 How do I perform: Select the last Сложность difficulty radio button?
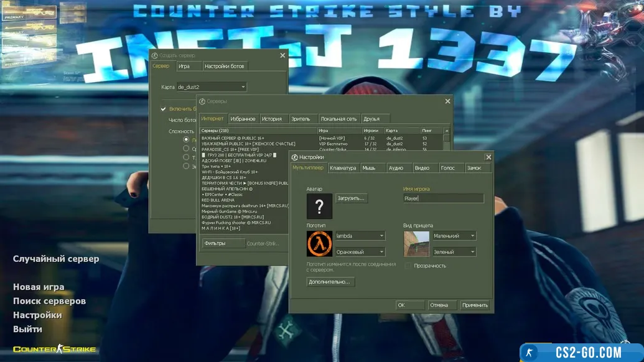(185, 166)
